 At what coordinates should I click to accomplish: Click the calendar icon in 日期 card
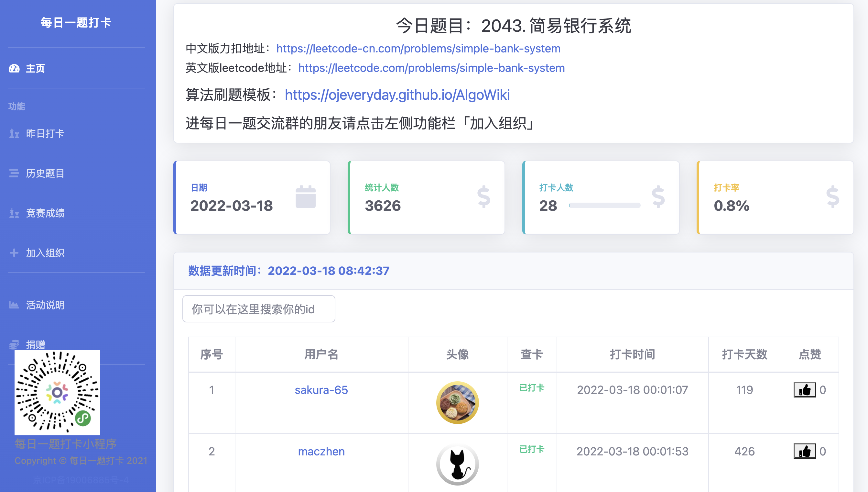(x=305, y=197)
